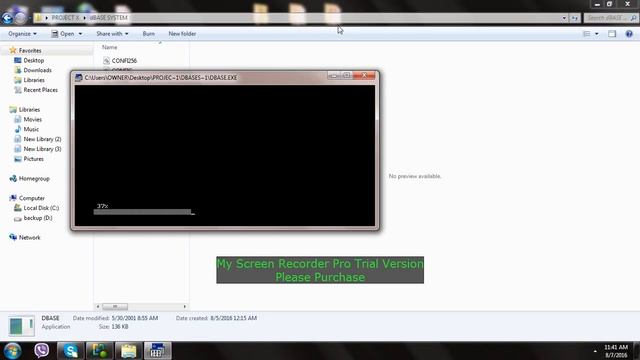This screenshot has width=640, height=360.
Task: Select Homegroup in navigation pane
Action: click(34, 178)
